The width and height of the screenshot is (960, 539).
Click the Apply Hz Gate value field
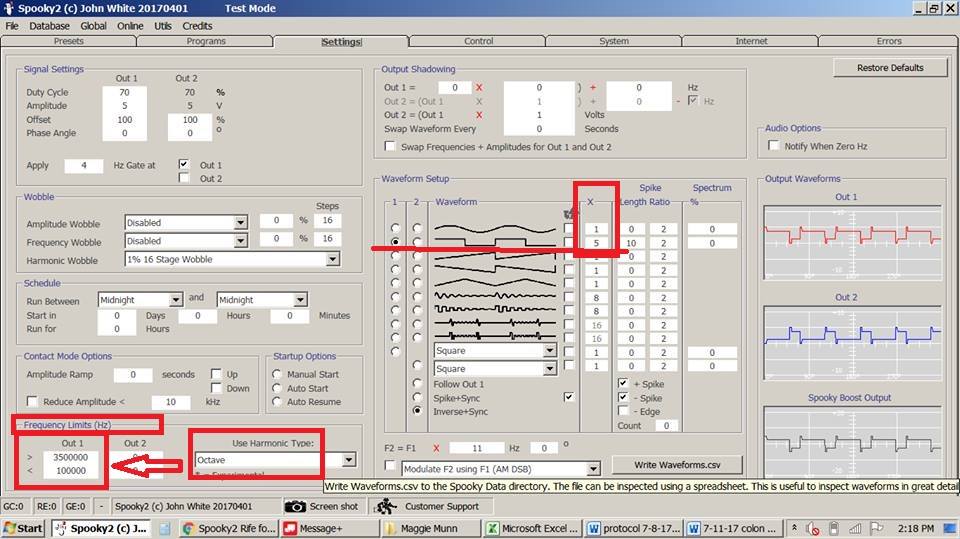[x=84, y=165]
